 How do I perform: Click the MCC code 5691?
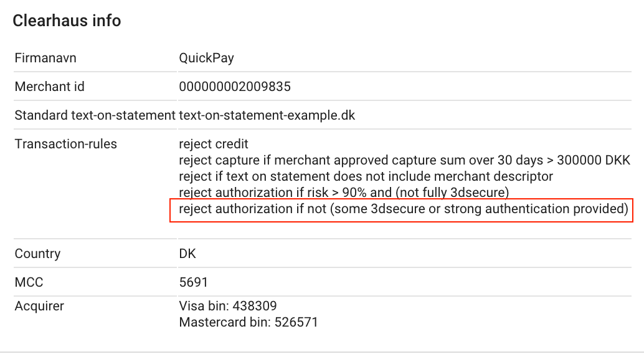coord(193,282)
